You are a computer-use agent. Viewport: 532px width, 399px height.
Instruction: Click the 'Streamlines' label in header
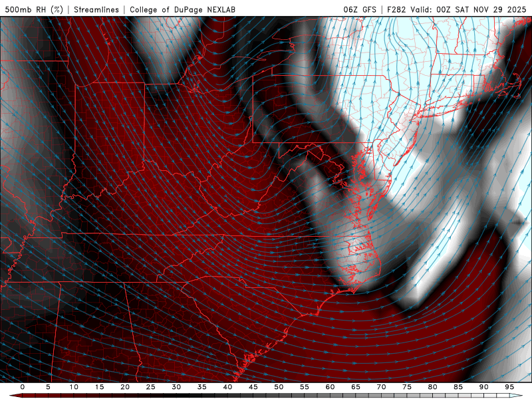(x=96, y=9)
